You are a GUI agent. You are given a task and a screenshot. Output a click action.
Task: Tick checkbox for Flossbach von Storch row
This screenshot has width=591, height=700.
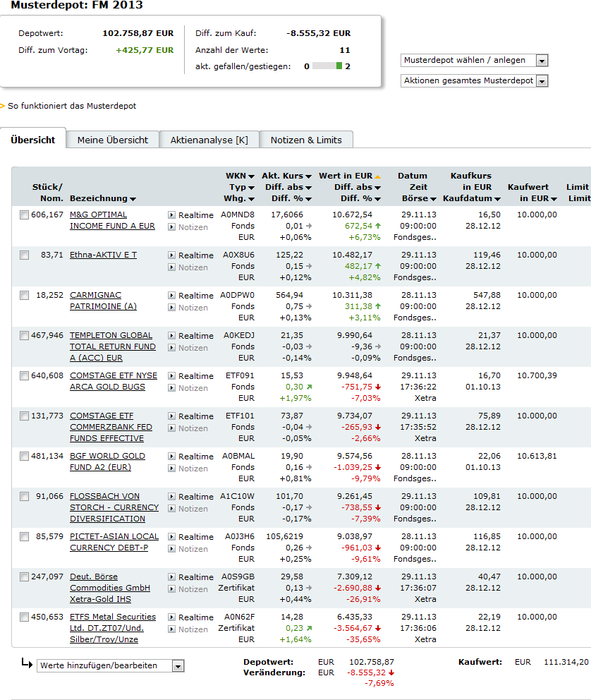(24, 497)
